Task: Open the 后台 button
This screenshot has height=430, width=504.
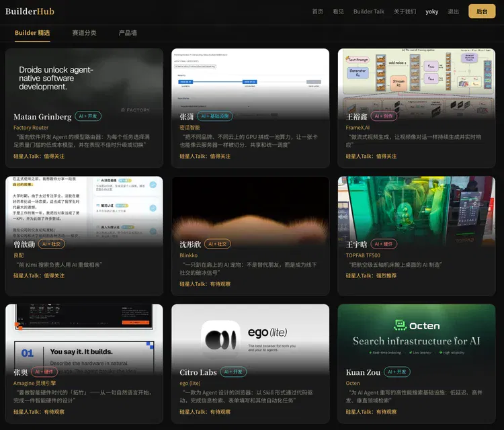Action: (x=482, y=11)
